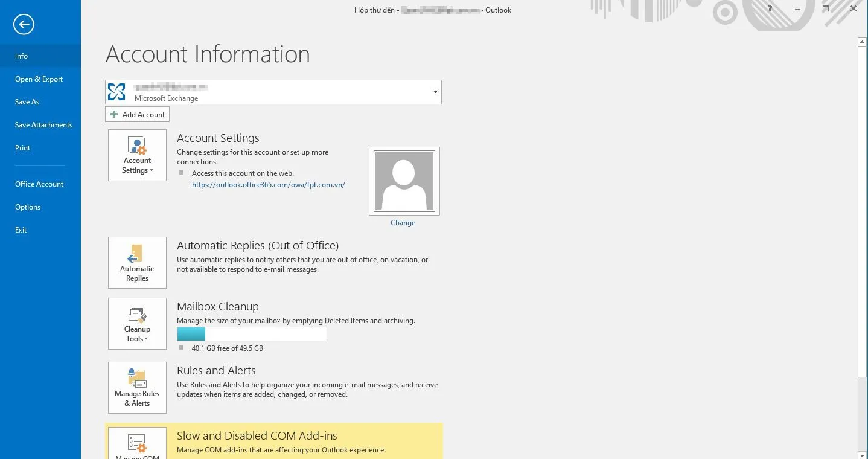Screen dimensions: 868x459
Task: Click the profile picture placeholder
Action: 404,181
